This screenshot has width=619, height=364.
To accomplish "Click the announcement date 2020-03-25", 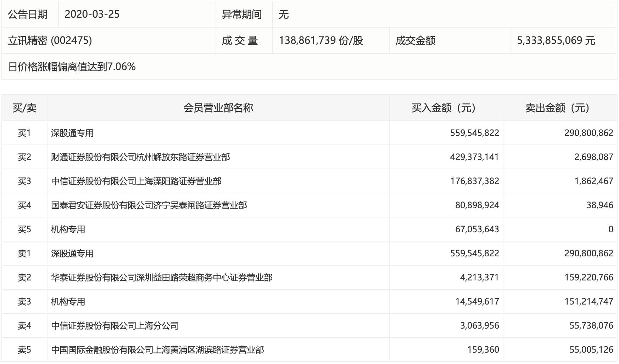I will 92,15.
